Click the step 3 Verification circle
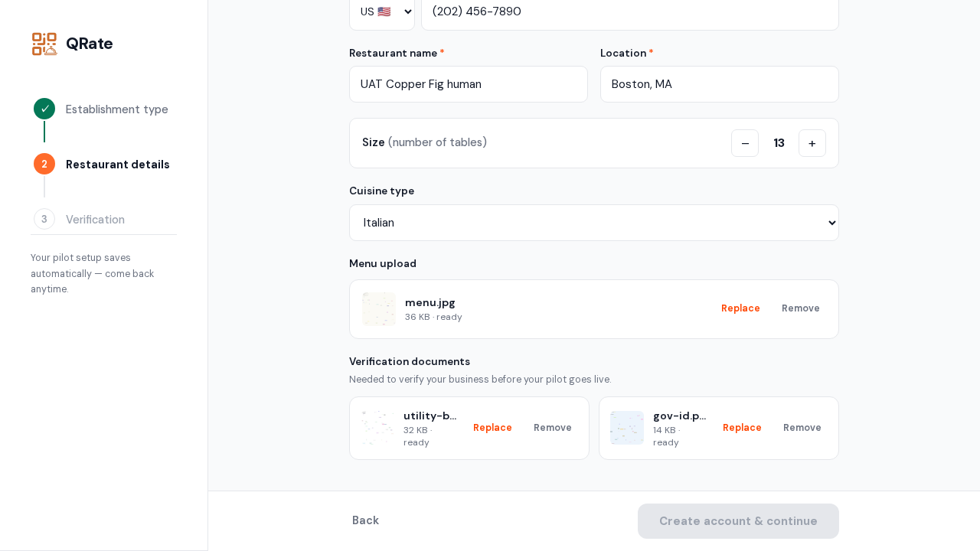The image size is (980, 551). click(44, 219)
